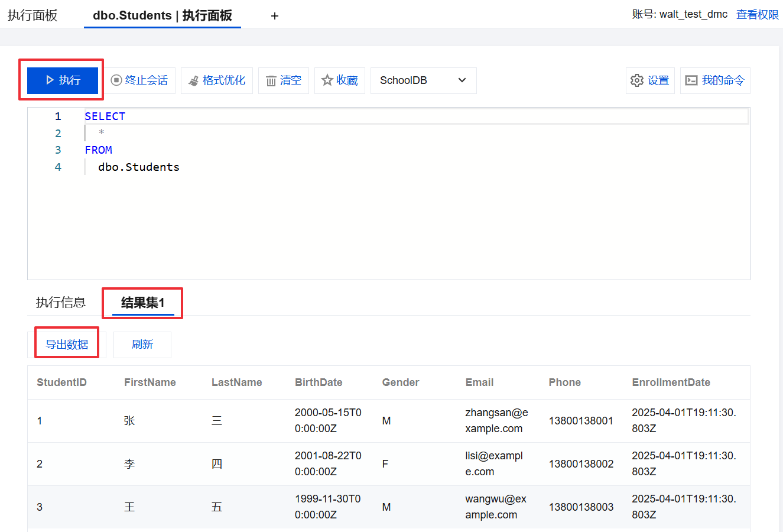Viewport: 783px width, 532px height.
Task: Click 清空 trash clear button
Action: coord(284,80)
